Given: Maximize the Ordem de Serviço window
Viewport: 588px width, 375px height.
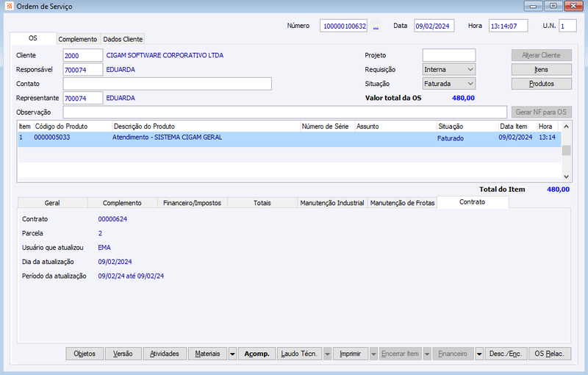Looking at the screenshot, I should pyautogui.click(x=553, y=6).
